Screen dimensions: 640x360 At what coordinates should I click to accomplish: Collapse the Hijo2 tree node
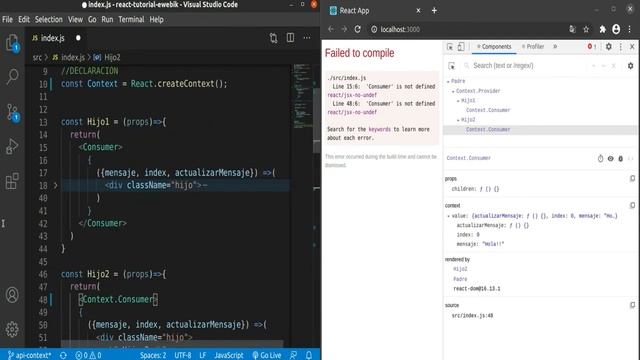(458, 120)
